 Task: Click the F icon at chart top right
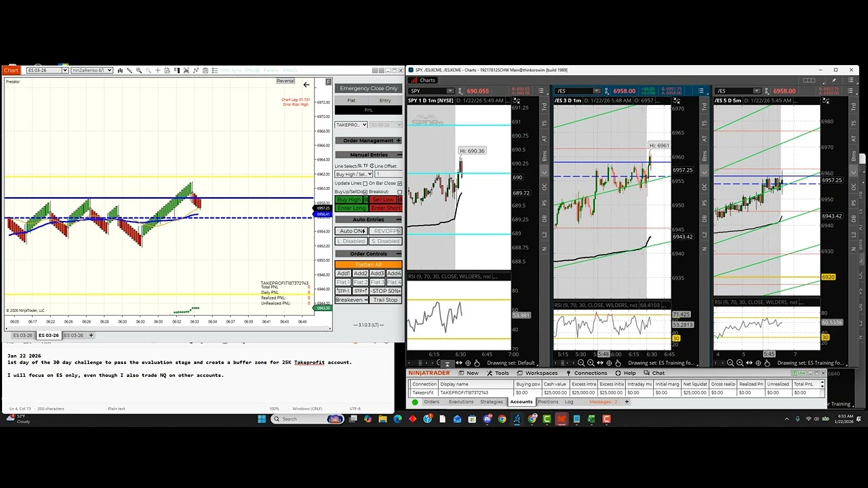[329, 82]
